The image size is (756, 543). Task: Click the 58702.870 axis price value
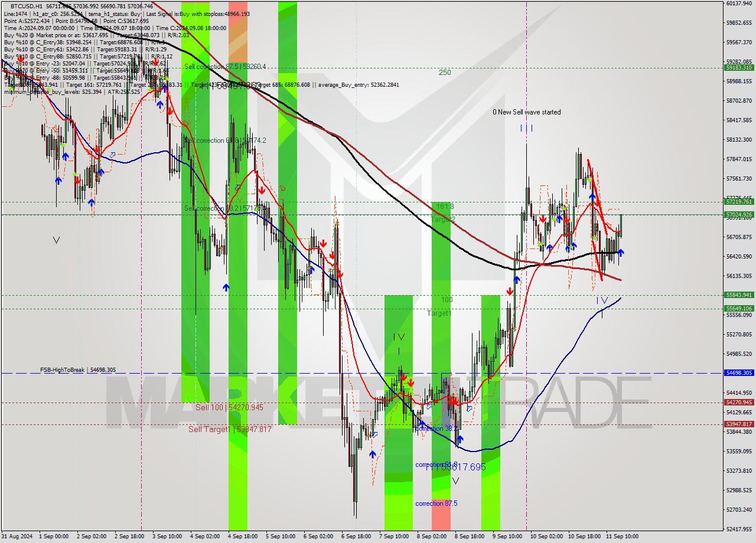pos(738,100)
